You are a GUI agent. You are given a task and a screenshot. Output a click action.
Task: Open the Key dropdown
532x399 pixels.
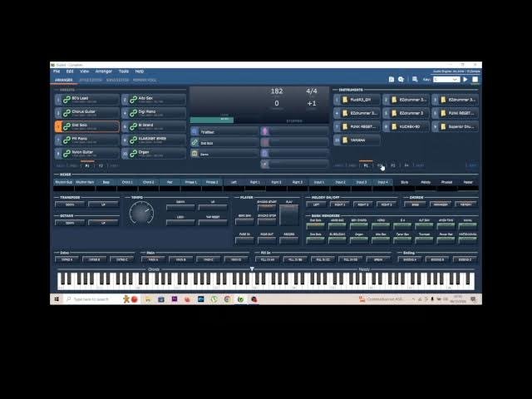tap(447, 79)
